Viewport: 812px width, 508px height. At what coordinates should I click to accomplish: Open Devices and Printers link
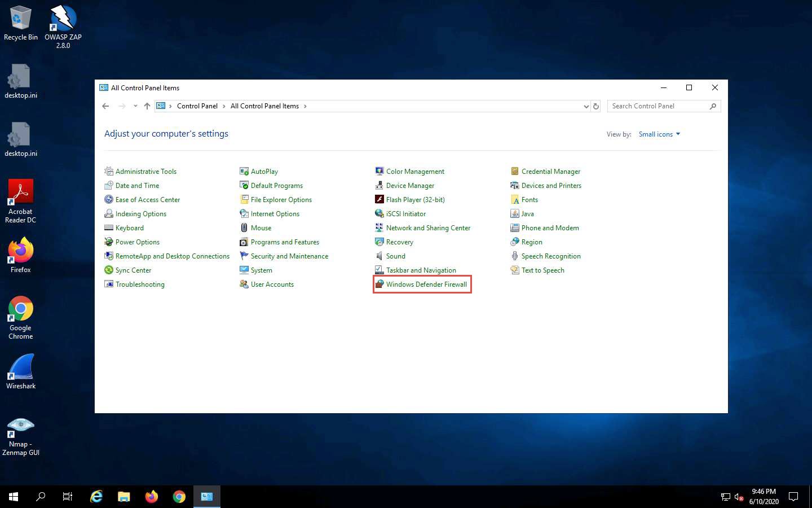[551, 186]
